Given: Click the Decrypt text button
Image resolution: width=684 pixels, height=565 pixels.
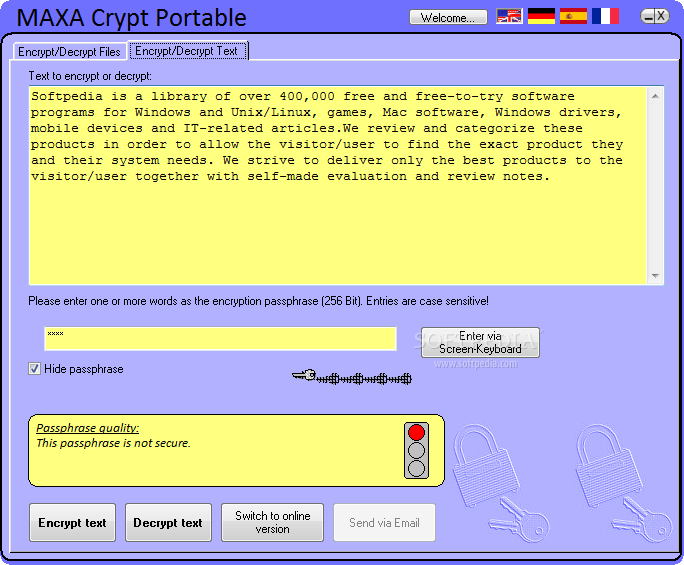Looking at the screenshot, I should click(x=168, y=523).
